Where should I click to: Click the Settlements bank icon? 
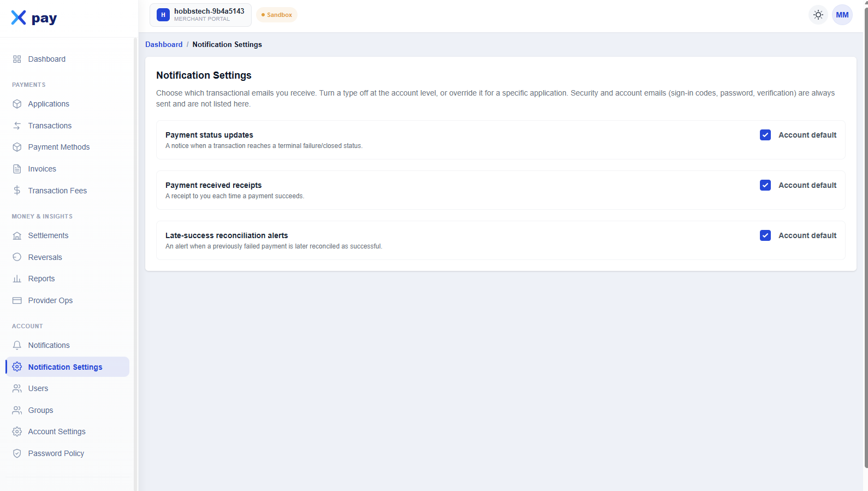[x=17, y=235]
